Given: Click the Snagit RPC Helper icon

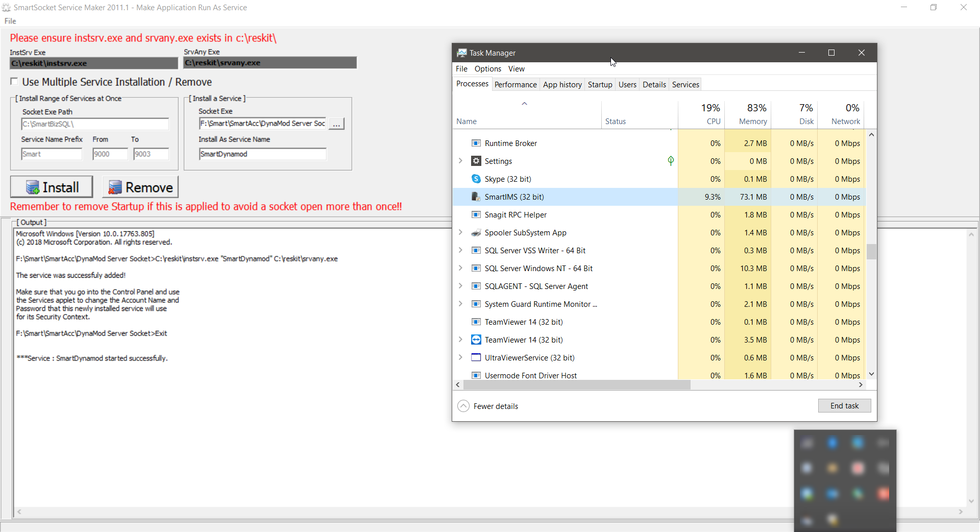Looking at the screenshot, I should [476, 215].
